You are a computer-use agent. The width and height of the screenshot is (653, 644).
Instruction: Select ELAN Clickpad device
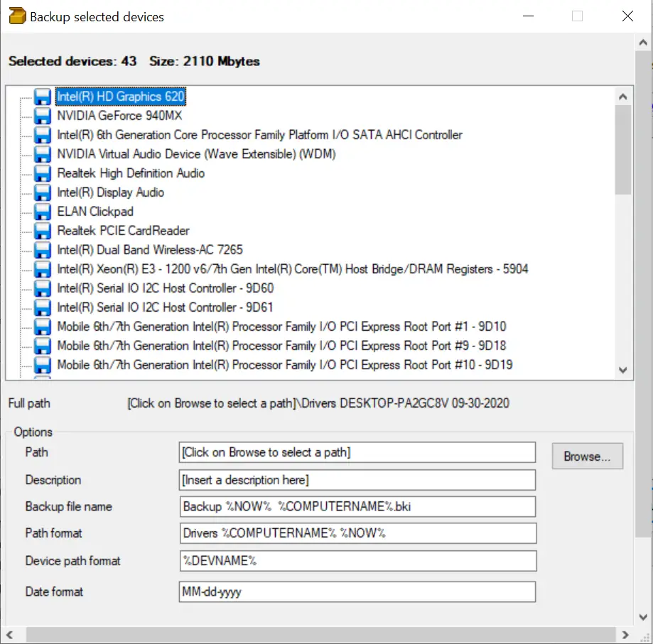tap(95, 212)
